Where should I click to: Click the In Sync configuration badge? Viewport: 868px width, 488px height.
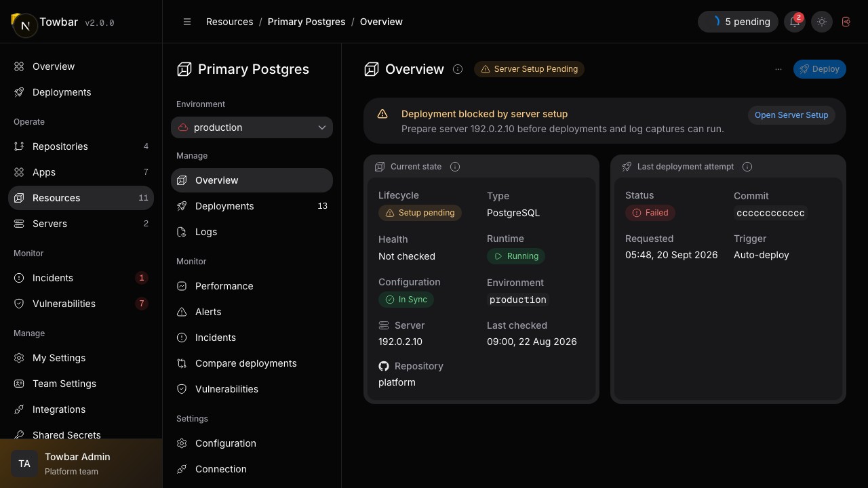pyautogui.click(x=406, y=300)
